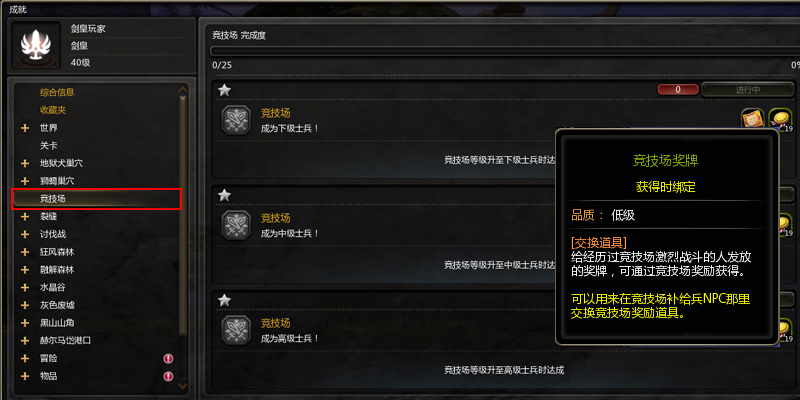Click the red alert icon next to 冒险
The width and height of the screenshot is (800, 400).
[168, 359]
